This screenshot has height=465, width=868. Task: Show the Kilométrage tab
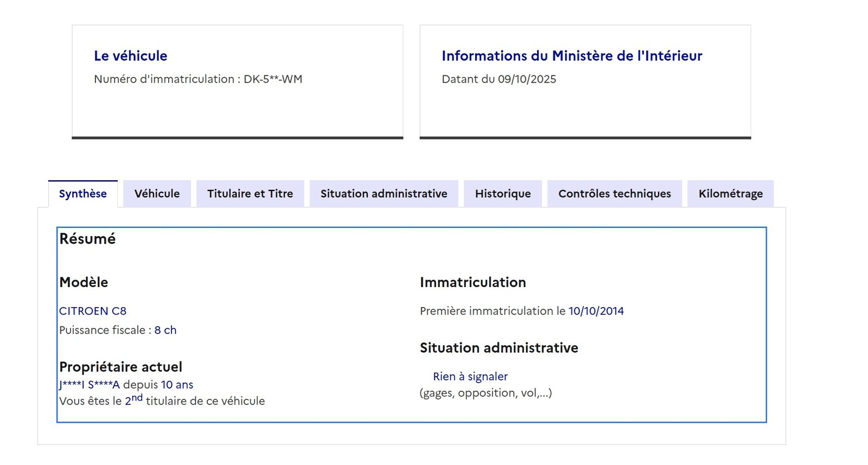pyautogui.click(x=730, y=194)
